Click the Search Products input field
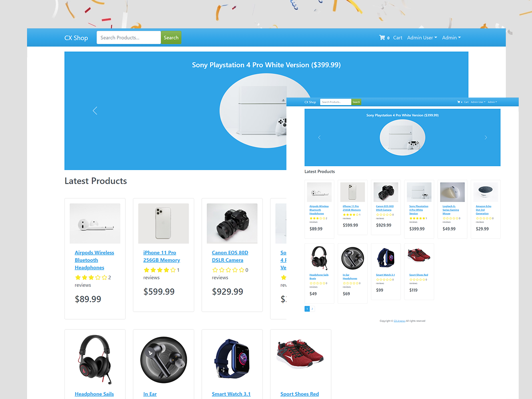The width and height of the screenshot is (532, 399). [129, 38]
